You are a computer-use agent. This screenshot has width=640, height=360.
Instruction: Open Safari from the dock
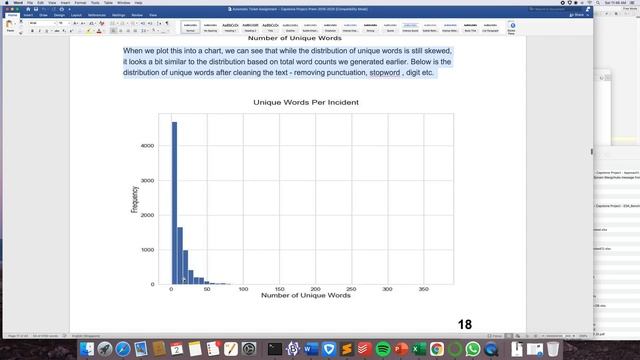[123, 349]
